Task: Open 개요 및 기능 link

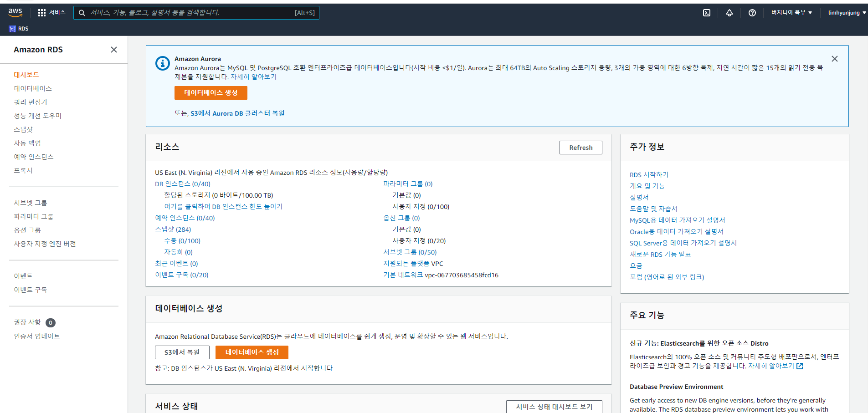Action: (x=647, y=186)
